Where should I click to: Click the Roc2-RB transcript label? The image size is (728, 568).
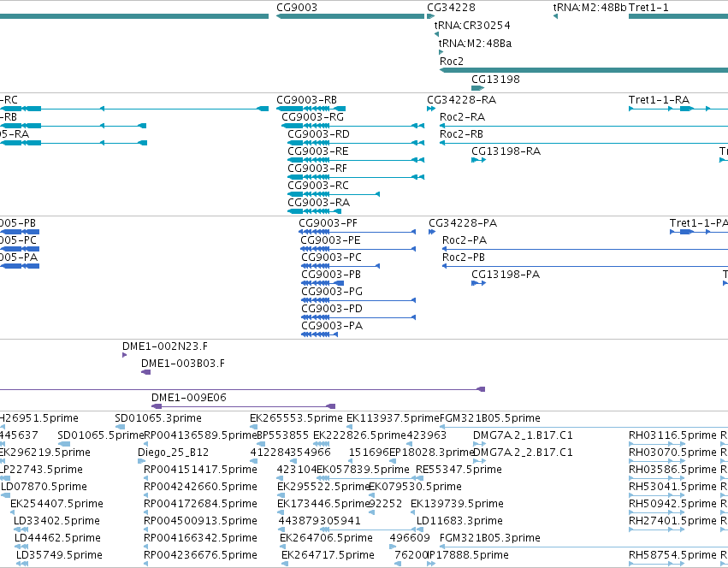461,134
